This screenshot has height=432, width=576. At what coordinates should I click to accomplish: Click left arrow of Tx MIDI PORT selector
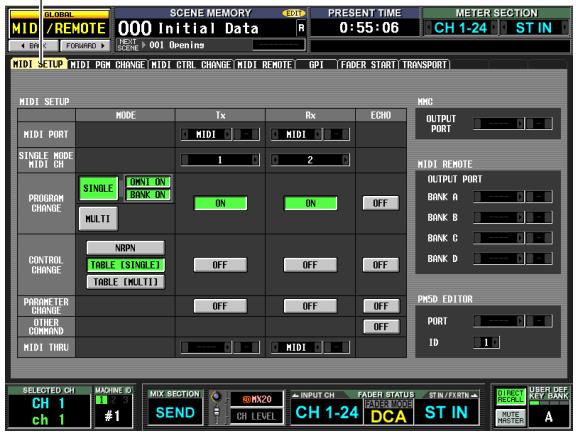[x=184, y=134]
